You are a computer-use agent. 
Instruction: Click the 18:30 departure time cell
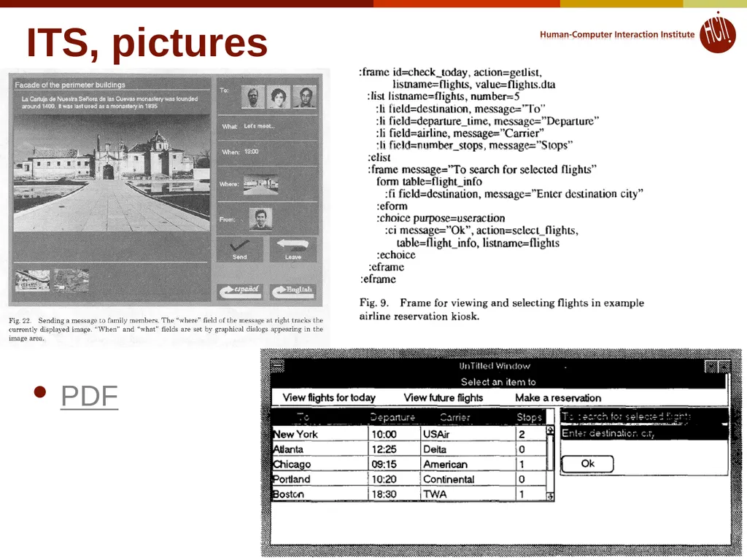click(x=394, y=494)
